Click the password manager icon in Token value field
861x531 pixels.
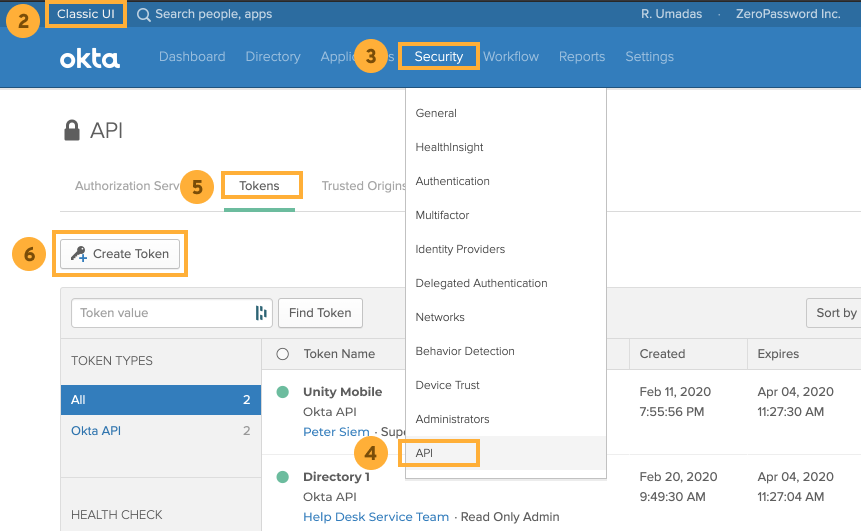[x=261, y=313]
